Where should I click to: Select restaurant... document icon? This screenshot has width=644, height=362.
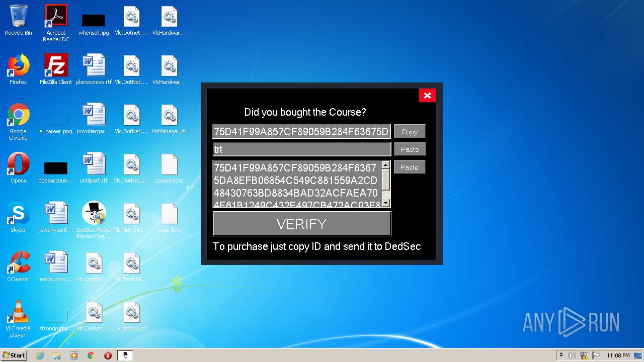click(x=56, y=266)
